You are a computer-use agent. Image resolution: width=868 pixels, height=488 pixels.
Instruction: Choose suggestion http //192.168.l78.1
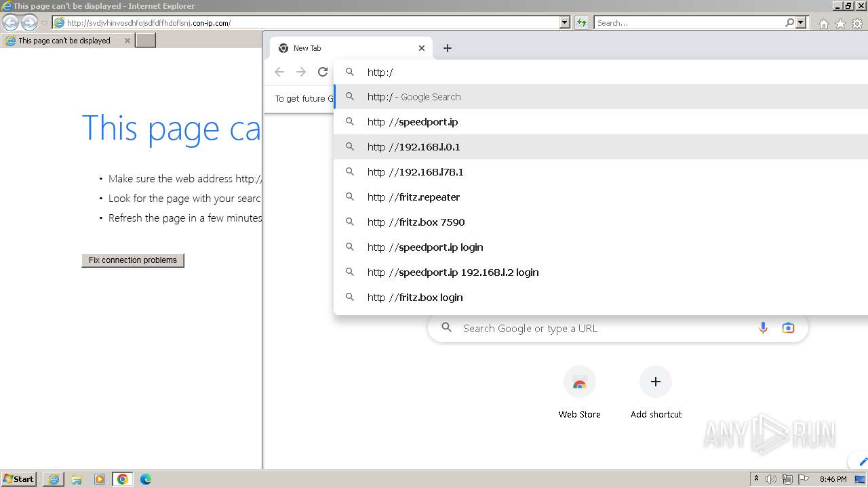click(601, 172)
